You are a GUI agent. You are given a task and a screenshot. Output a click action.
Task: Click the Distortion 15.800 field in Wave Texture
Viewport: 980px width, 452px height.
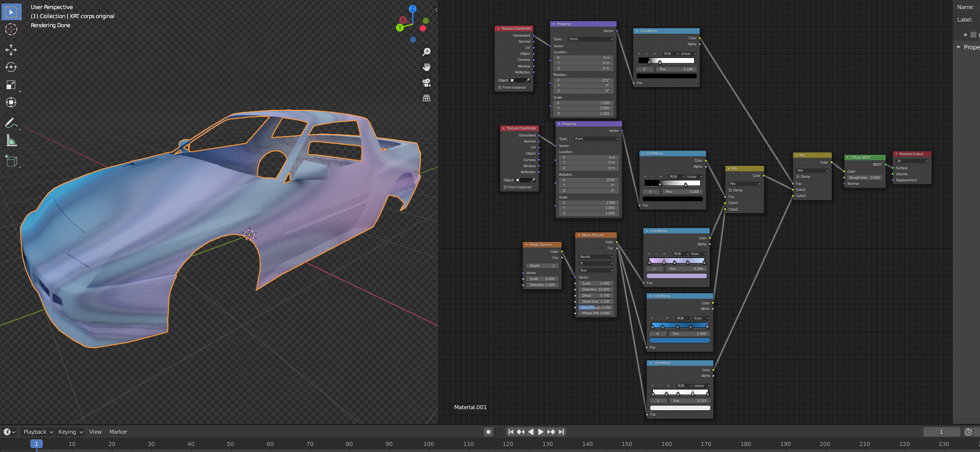(595, 290)
